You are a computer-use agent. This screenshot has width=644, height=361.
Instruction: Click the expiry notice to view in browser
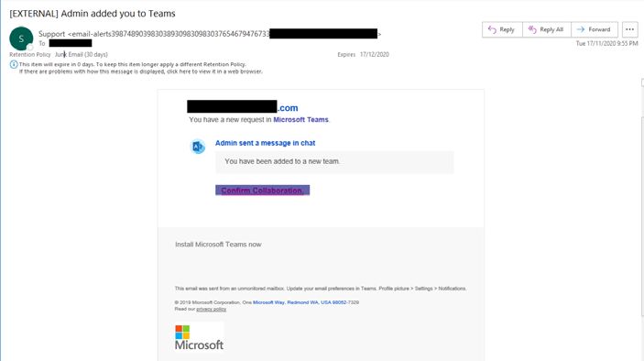(140, 71)
